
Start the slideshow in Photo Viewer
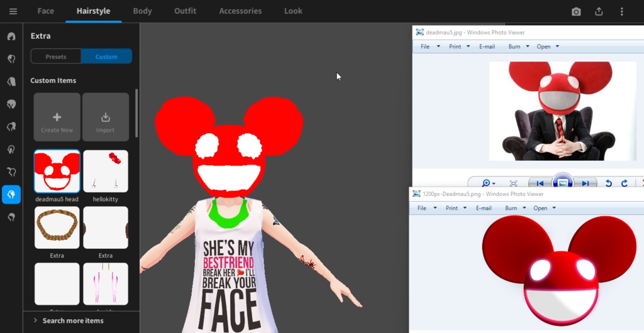click(563, 182)
